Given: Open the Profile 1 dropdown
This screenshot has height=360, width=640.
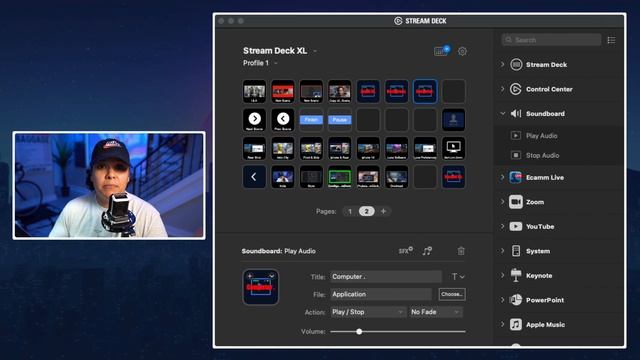Looking at the screenshot, I should (x=276, y=63).
